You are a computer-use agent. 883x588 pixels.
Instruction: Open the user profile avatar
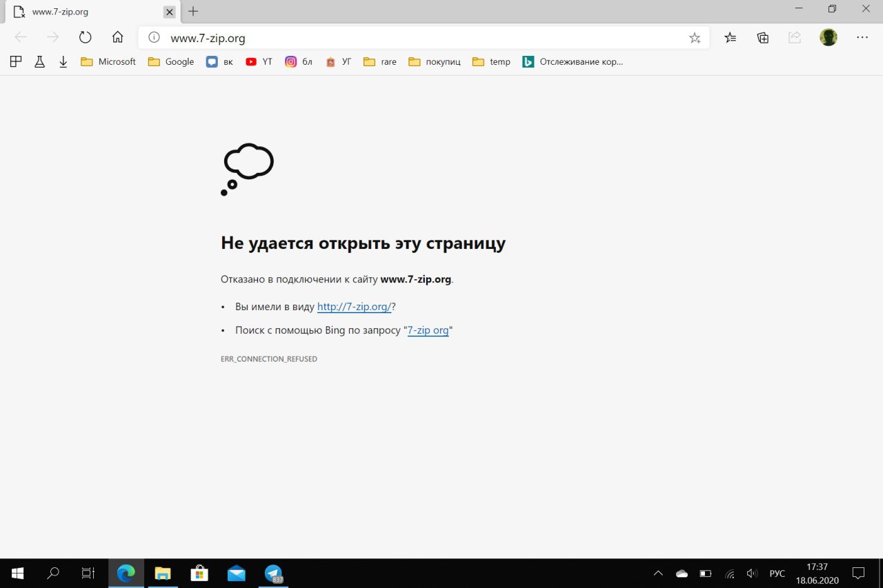[829, 38]
